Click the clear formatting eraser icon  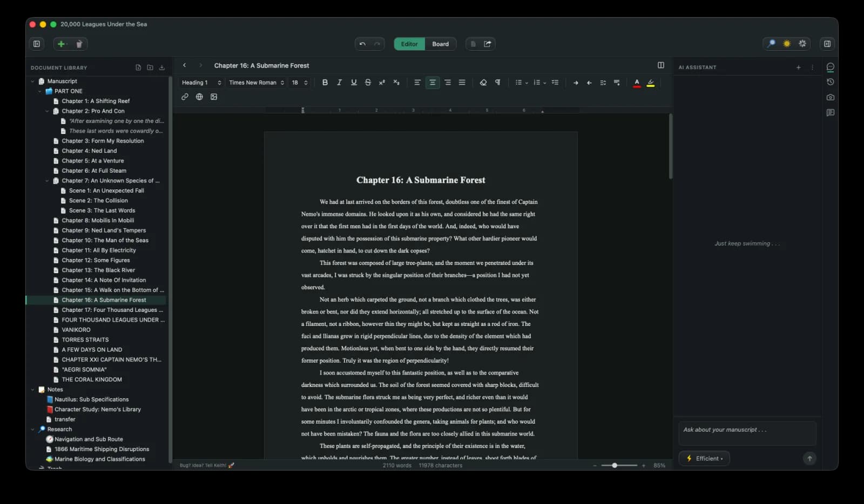(483, 83)
